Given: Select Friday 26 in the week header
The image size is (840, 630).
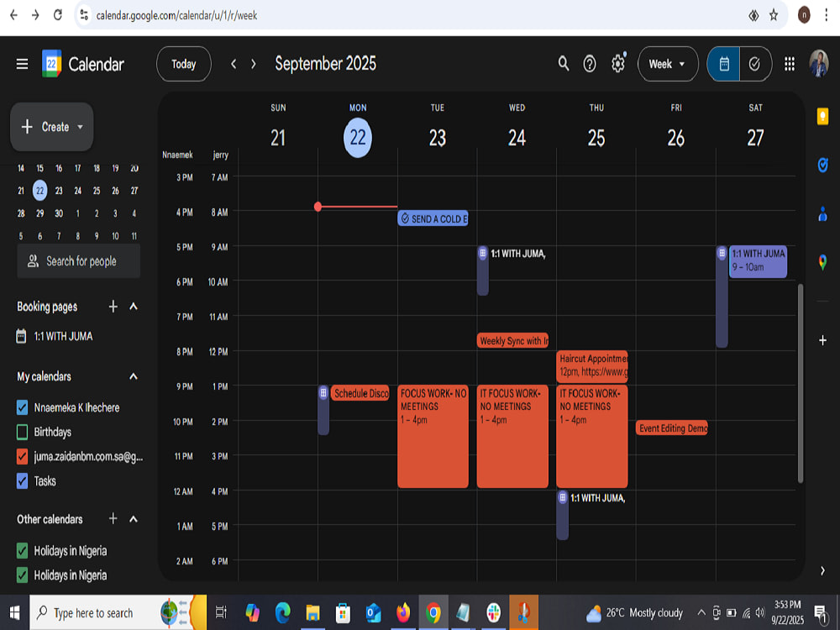Looking at the screenshot, I should click(x=676, y=138).
